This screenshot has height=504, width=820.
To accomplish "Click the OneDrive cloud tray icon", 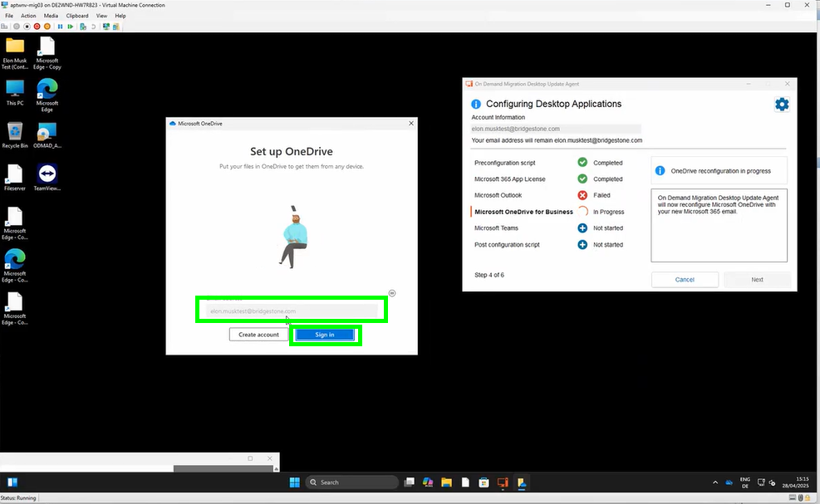I will [729, 482].
